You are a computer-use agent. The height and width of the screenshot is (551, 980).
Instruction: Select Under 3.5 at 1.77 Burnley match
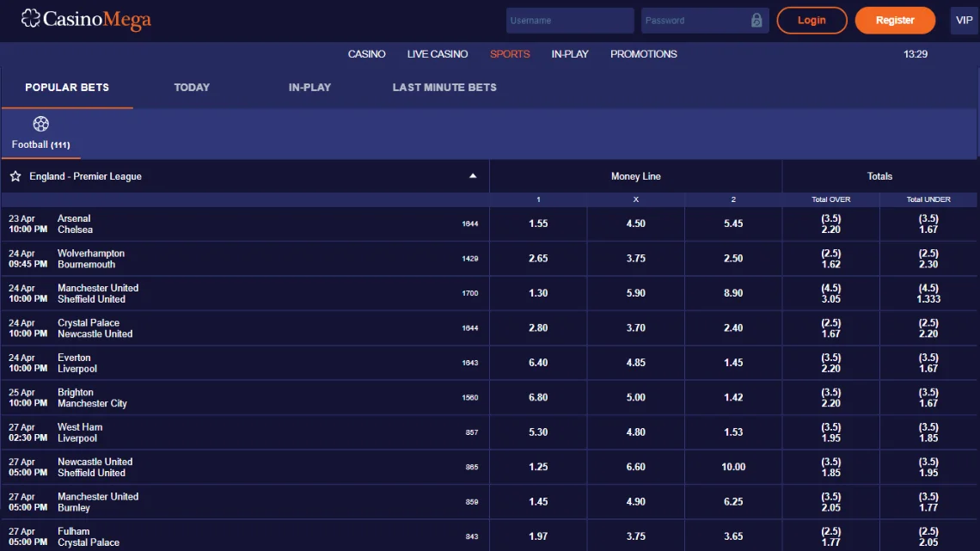tap(928, 502)
